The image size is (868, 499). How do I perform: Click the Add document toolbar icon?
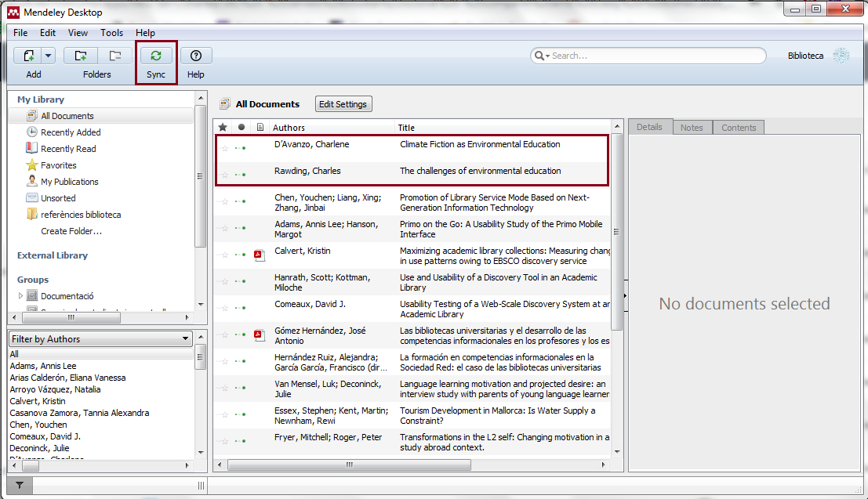(x=27, y=56)
